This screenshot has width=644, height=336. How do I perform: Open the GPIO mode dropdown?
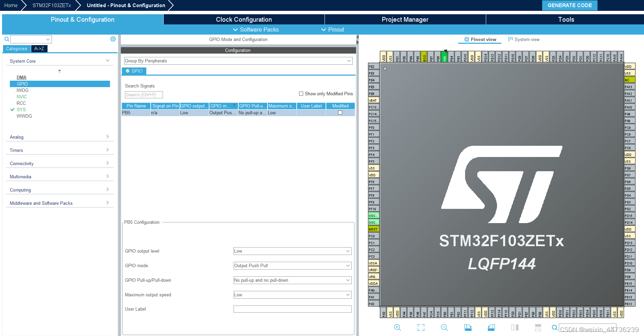(292, 265)
